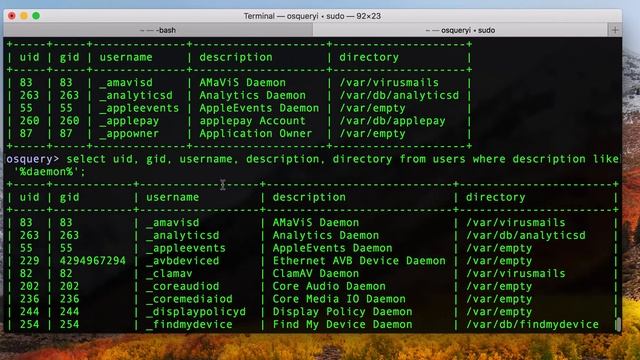640x360 pixels.
Task: Maximize Terminal using the green button
Action: pos(36,16)
